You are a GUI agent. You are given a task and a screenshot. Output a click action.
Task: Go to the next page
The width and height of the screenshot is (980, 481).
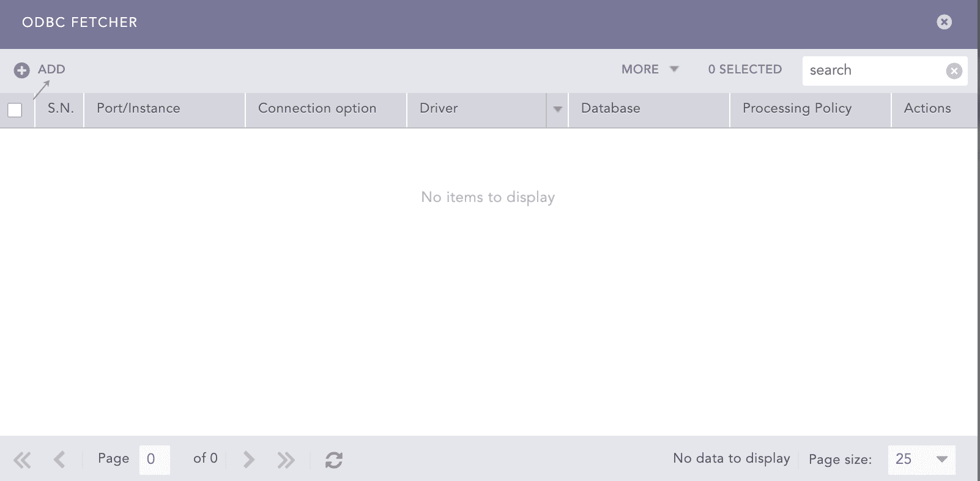pos(248,460)
